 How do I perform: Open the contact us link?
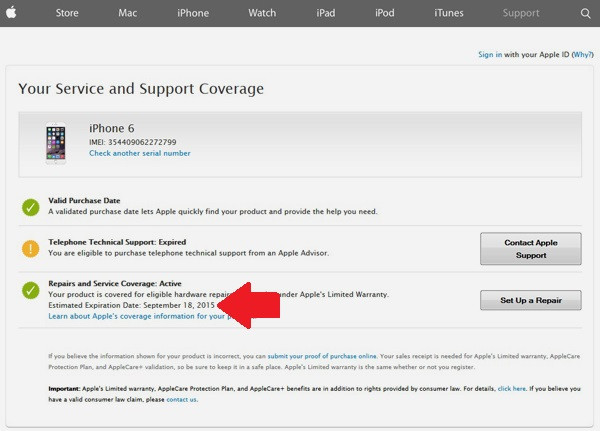click(x=181, y=399)
